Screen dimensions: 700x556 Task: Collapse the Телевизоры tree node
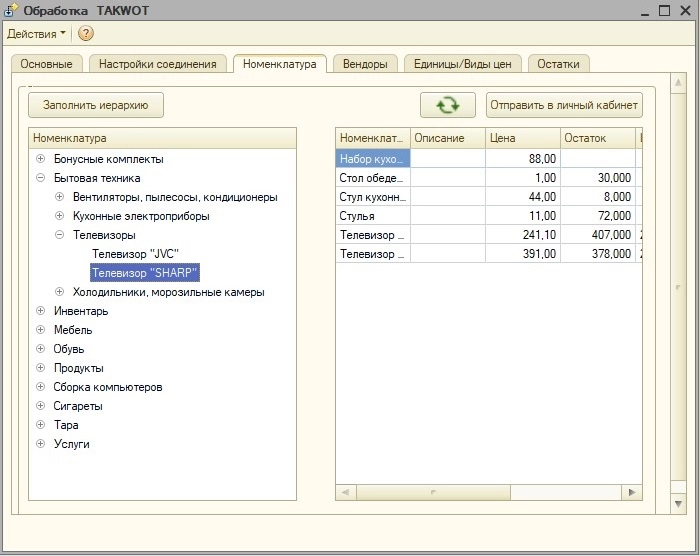(60, 235)
